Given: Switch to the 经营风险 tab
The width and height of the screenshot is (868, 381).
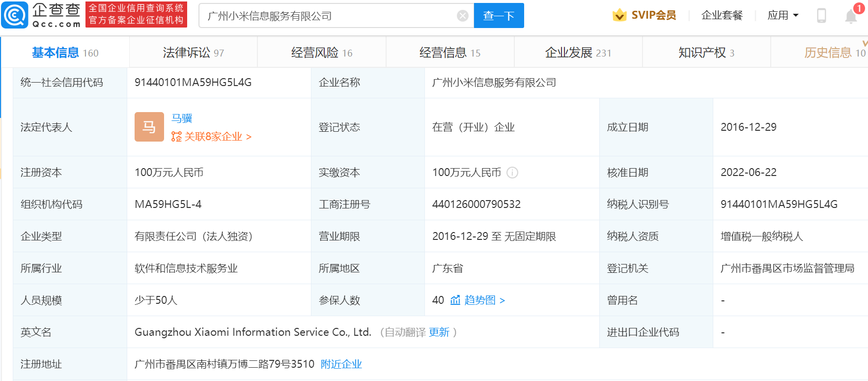Looking at the screenshot, I should [322, 53].
